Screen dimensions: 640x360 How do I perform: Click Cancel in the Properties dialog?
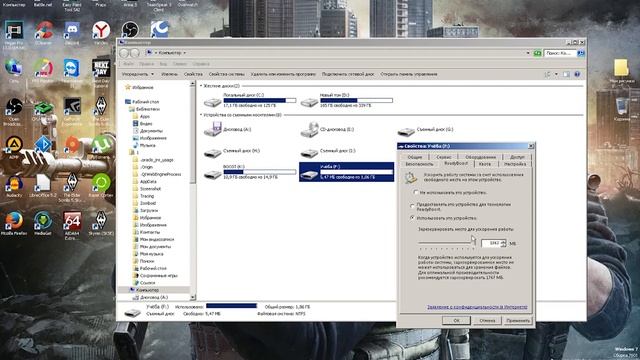point(487,321)
